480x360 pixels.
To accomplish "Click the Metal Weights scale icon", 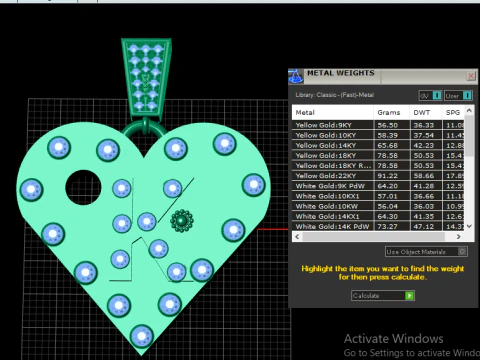I will [x=295, y=76].
